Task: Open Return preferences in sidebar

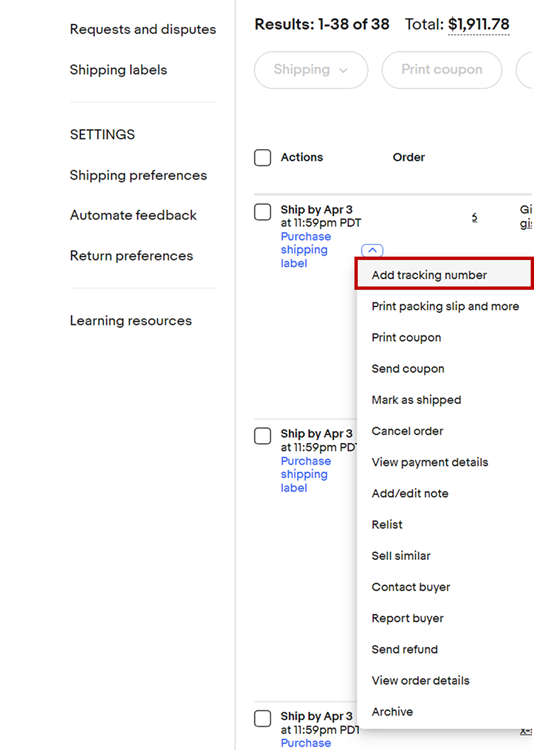Action: 131,255
